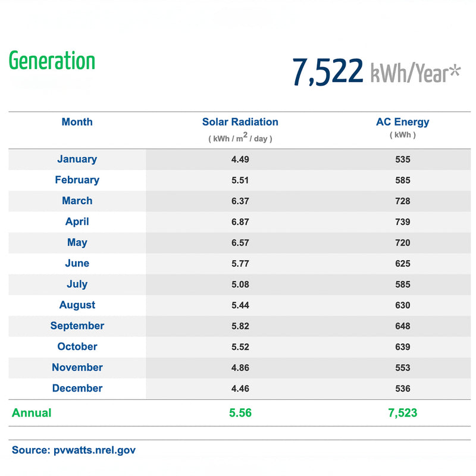
Task: Select the Solar Radiation column header
Action: [240, 122]
